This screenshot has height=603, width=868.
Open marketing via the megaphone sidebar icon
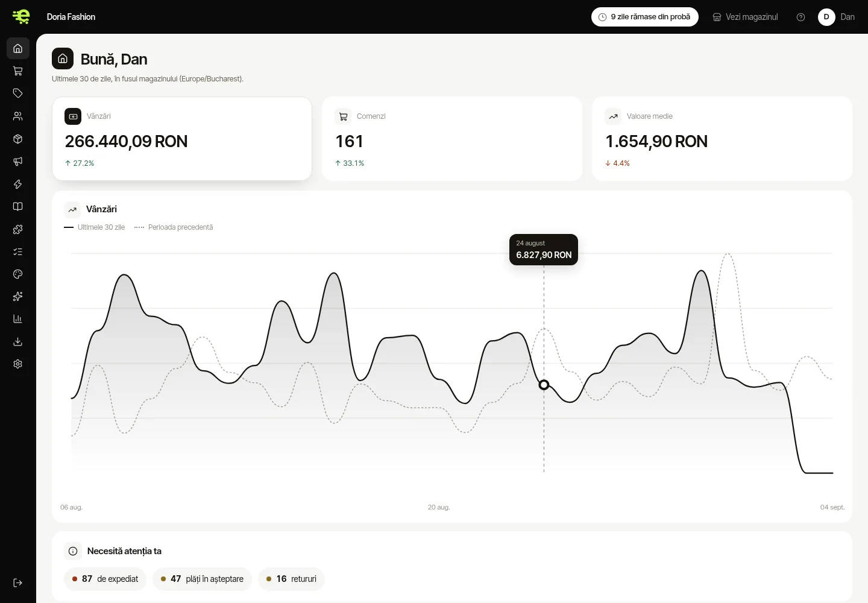18,162
